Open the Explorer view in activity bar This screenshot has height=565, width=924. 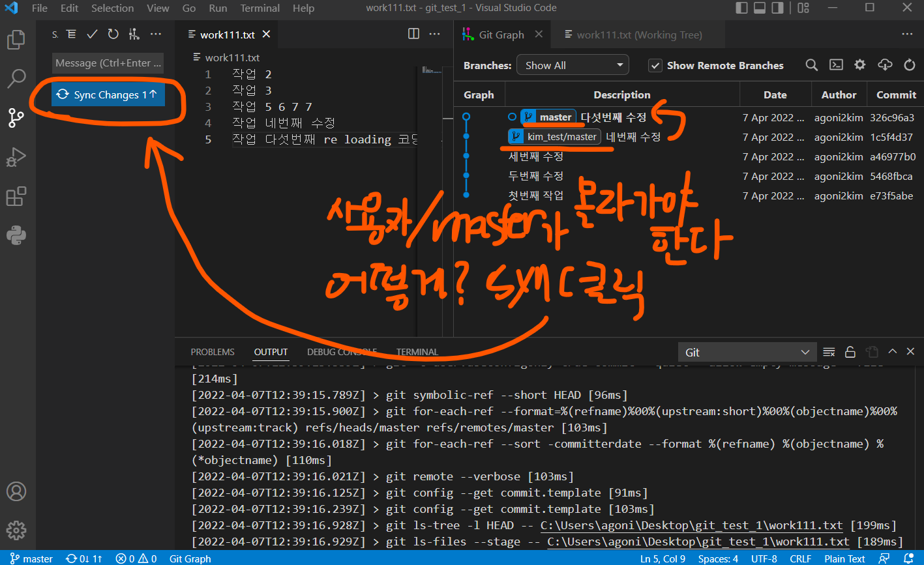[x=16, y=40]
